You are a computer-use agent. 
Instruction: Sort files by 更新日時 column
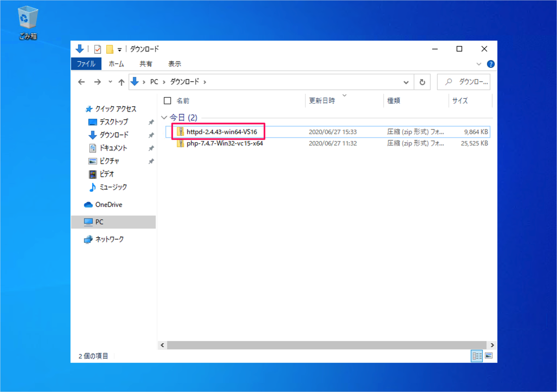(322, 100)
